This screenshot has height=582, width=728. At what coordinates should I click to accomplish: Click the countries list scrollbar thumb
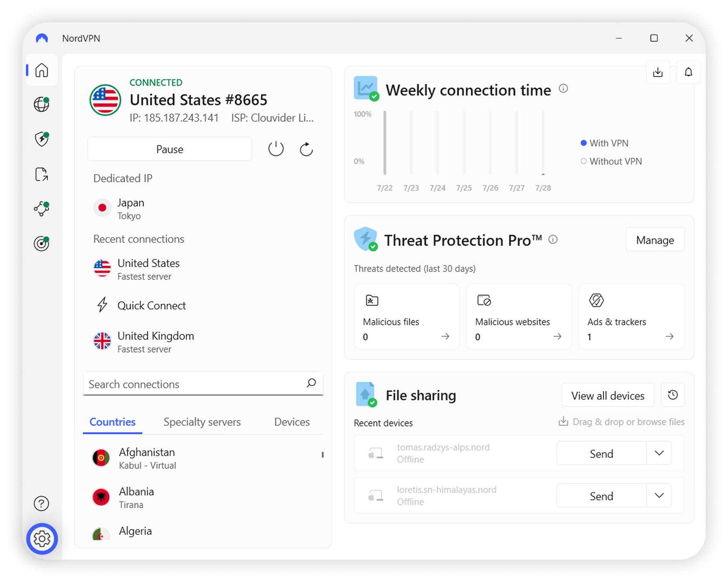point(323,455)
